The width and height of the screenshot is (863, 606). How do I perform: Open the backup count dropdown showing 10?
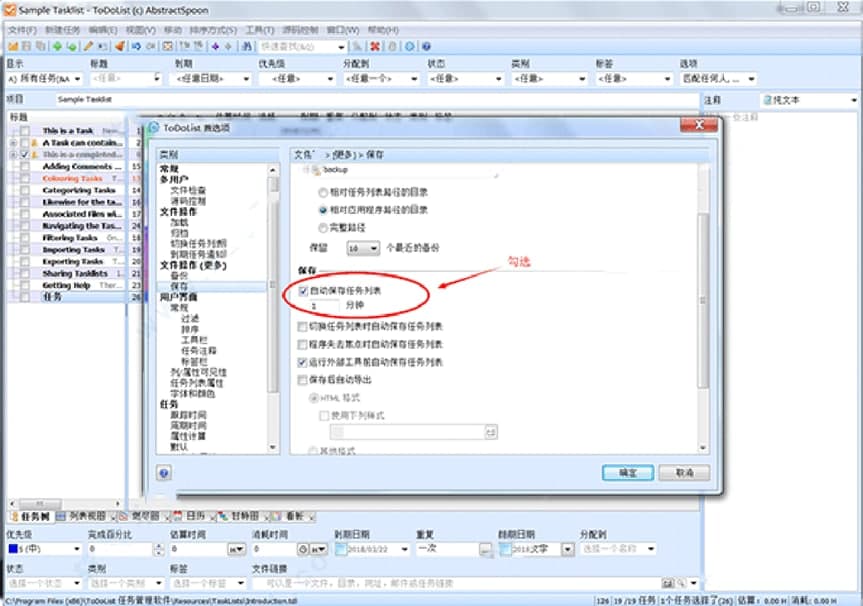point(363,248)
